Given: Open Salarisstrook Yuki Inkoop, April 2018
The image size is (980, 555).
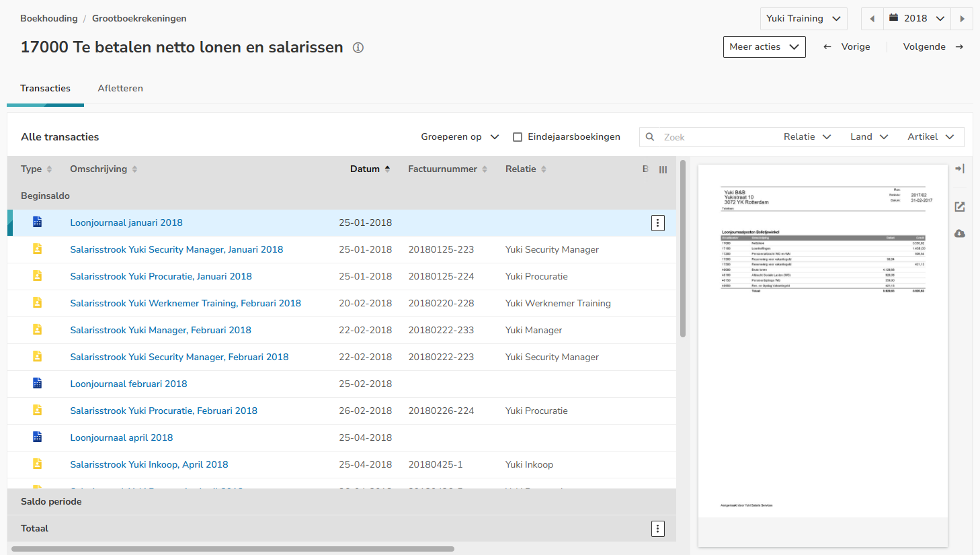Looking at the screenshot, I should (x=149, y=465).
